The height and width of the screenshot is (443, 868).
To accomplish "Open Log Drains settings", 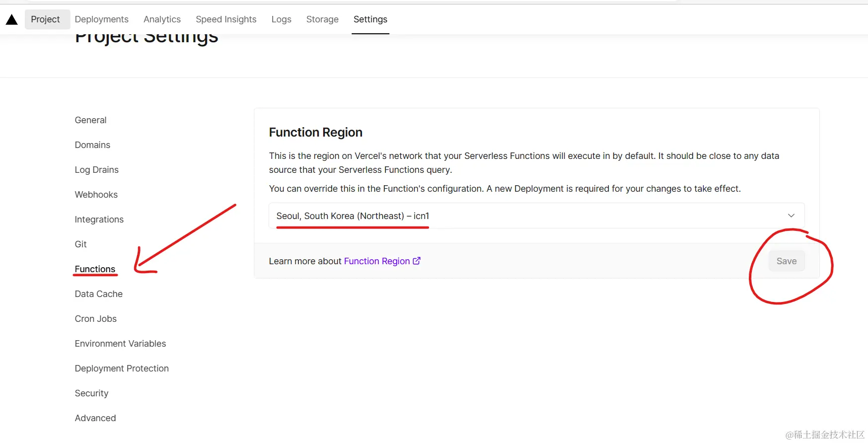I will 97,170.
